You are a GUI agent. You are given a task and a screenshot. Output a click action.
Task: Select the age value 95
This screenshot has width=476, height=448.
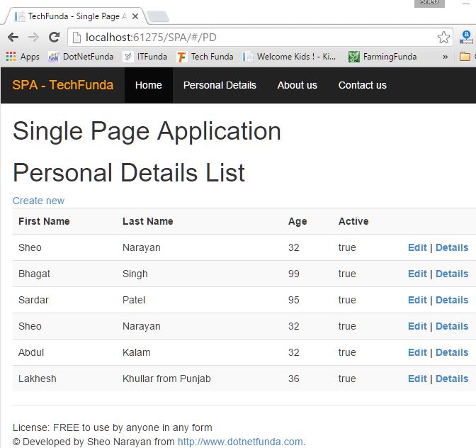(293, 300)
